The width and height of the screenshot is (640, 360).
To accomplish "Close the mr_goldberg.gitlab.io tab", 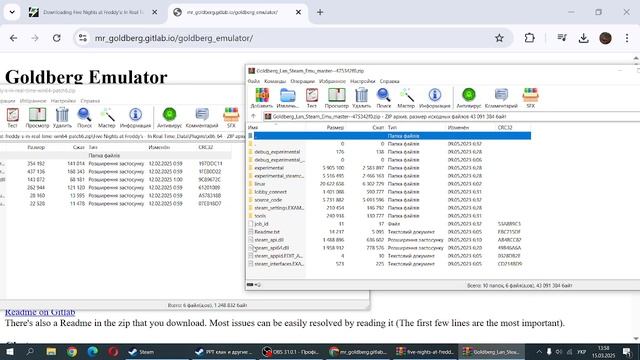I will tap(298, 12).
